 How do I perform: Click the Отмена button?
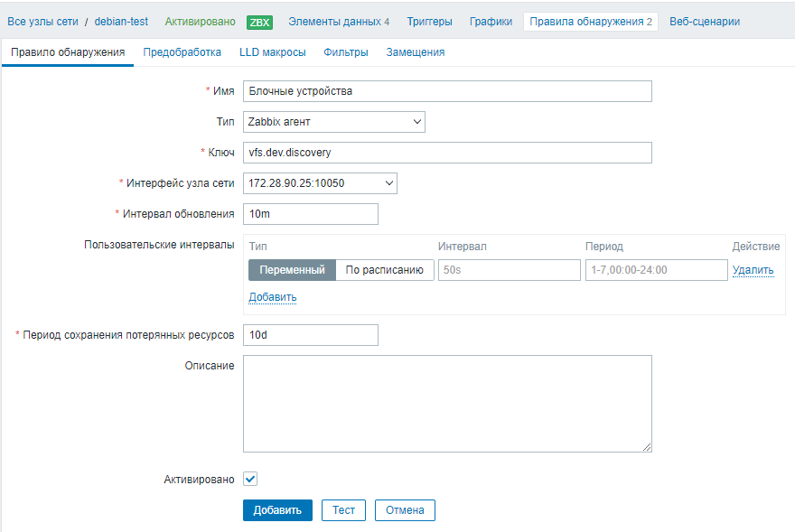pos(405,510)
